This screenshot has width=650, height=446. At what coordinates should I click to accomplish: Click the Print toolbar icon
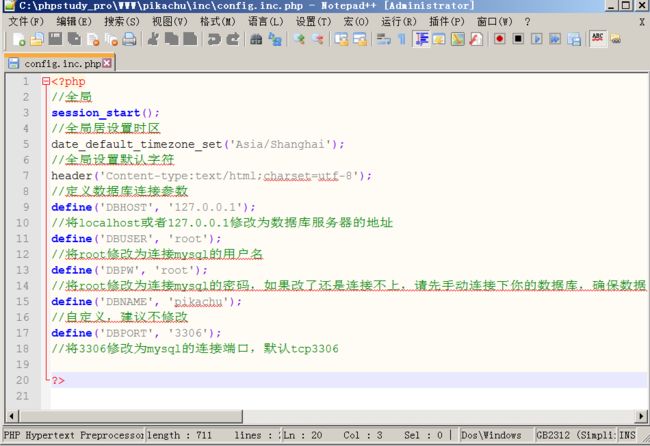129,39
